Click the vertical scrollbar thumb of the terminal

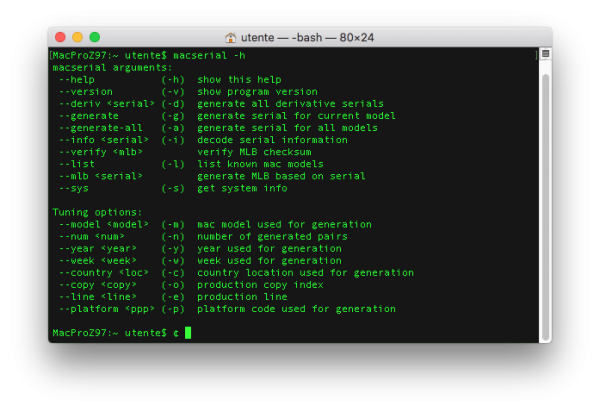(545, 205)
